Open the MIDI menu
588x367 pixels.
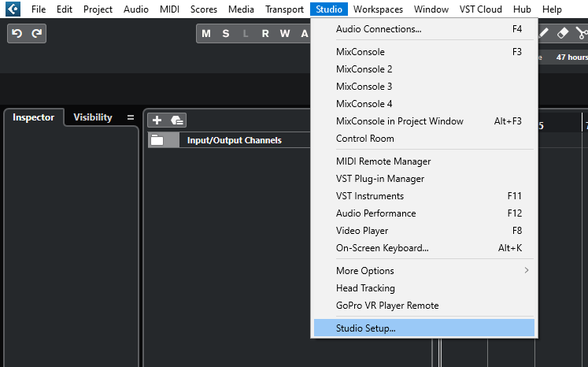(x=169, y=9)
